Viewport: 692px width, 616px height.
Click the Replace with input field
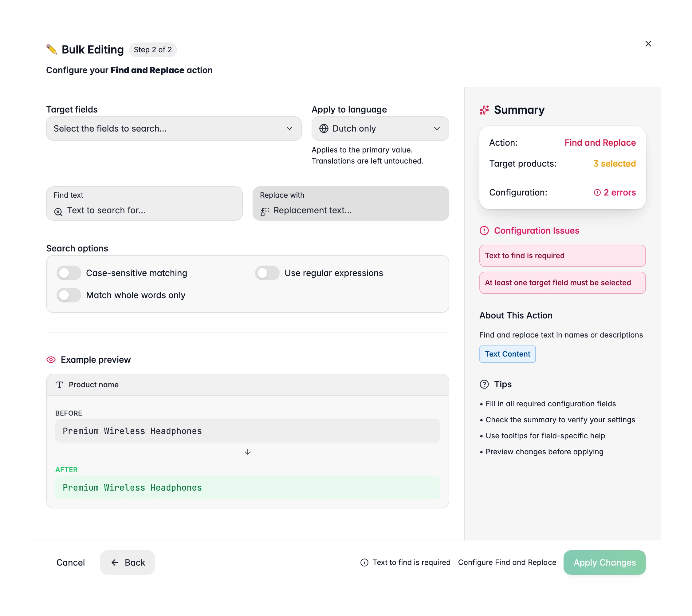[351, 203]
